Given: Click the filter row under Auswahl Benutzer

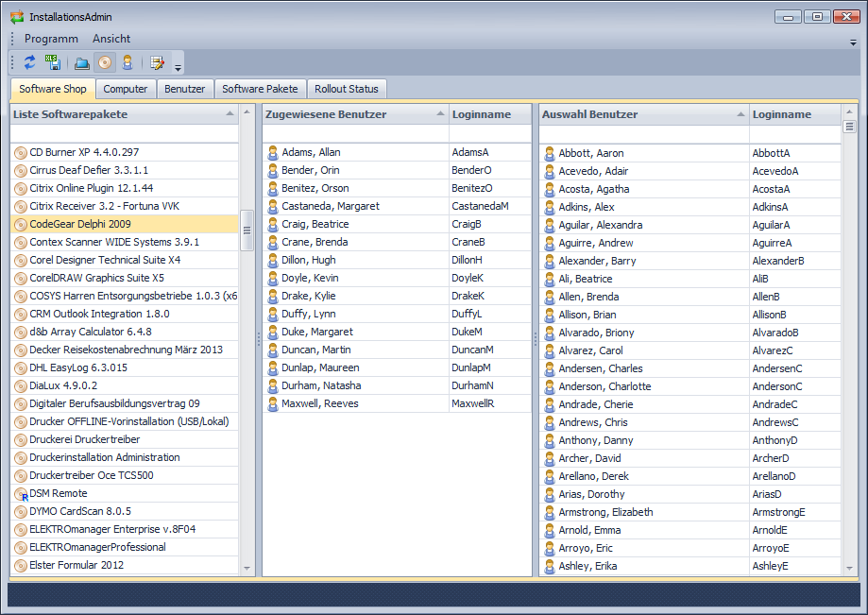Looking at the screenshot, I should 642,134.
